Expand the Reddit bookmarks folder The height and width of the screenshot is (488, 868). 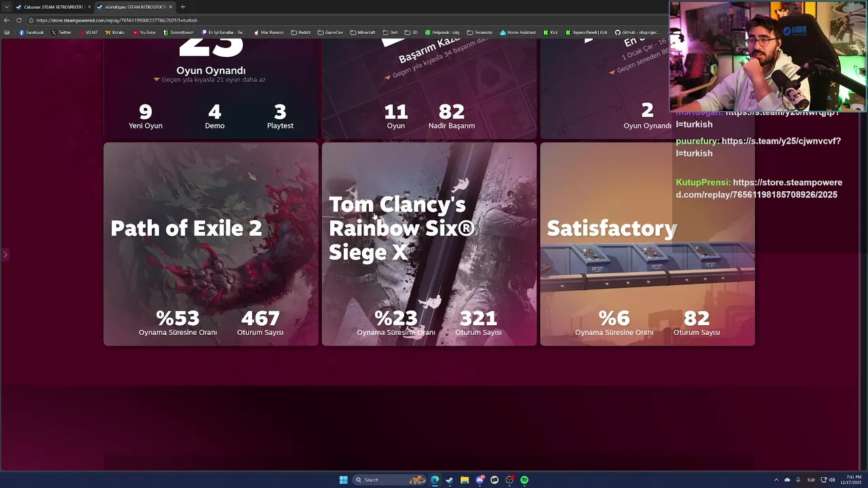[x=300, y=33]
